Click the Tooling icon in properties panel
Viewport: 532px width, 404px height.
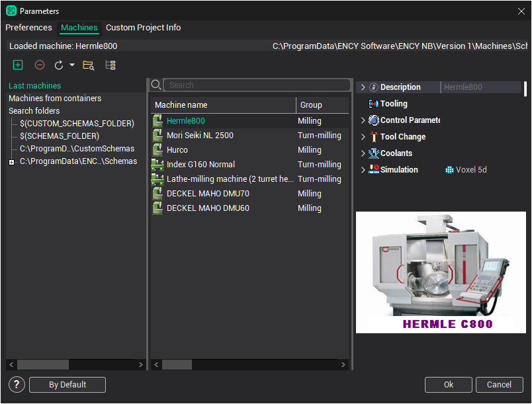pyautogui.click(x=374, y=104)
